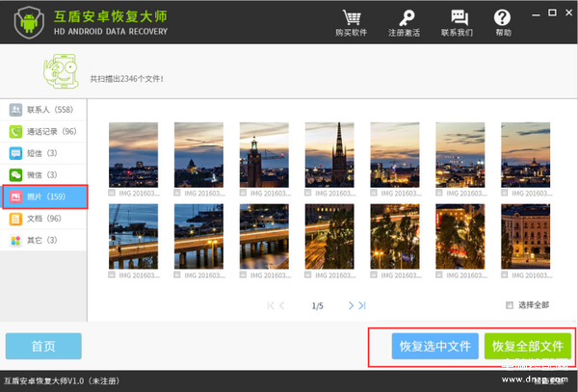Click the green 恢复全部文件 button
The height and width of the screenshot is (392, 578).
click(526, 346)
